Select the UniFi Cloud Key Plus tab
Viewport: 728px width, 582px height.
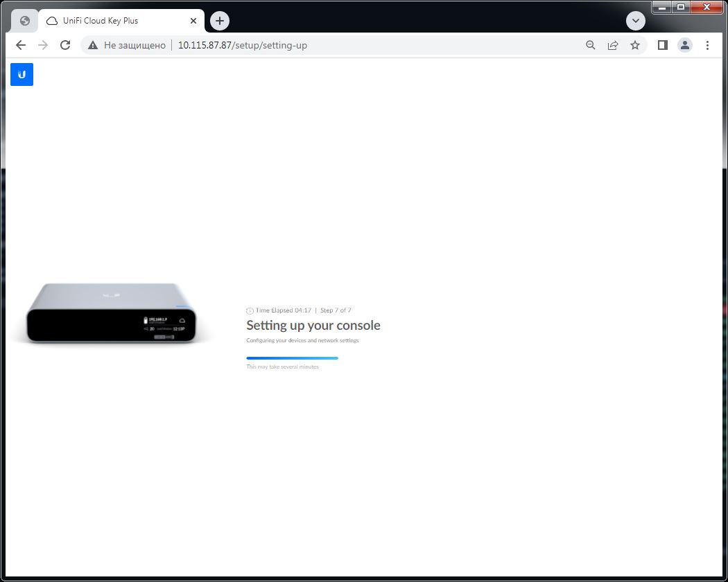pyautogui.click(x=121, y=21)
